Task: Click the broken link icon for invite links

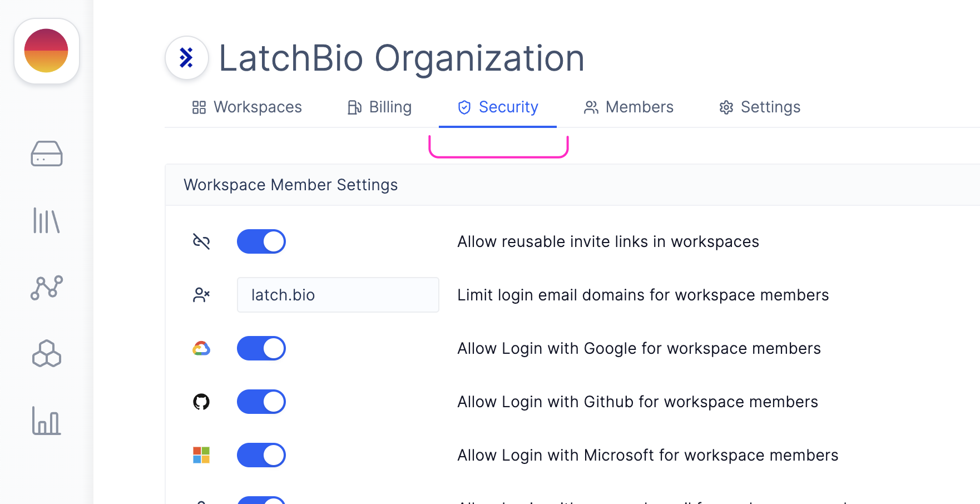Action: point(201,241)
